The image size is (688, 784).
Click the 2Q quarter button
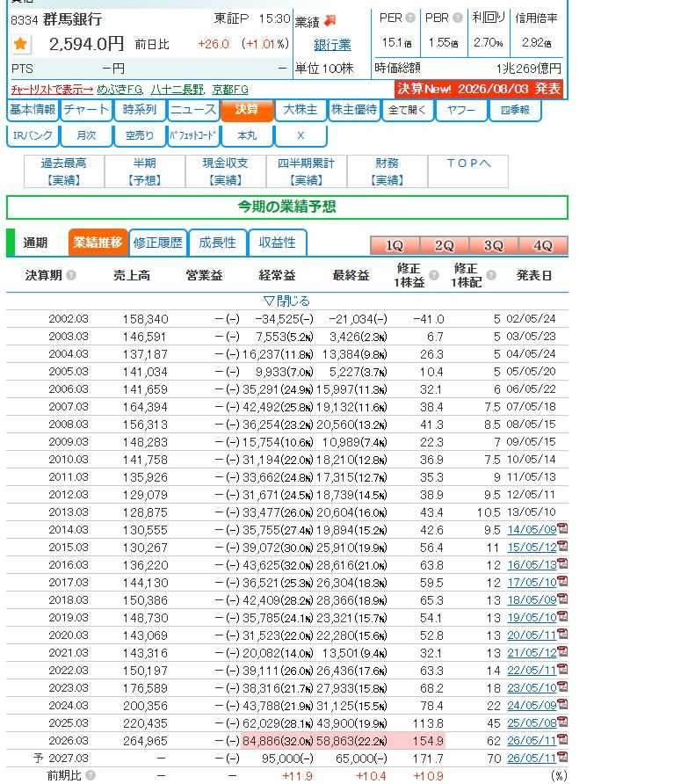coord(444,245)
